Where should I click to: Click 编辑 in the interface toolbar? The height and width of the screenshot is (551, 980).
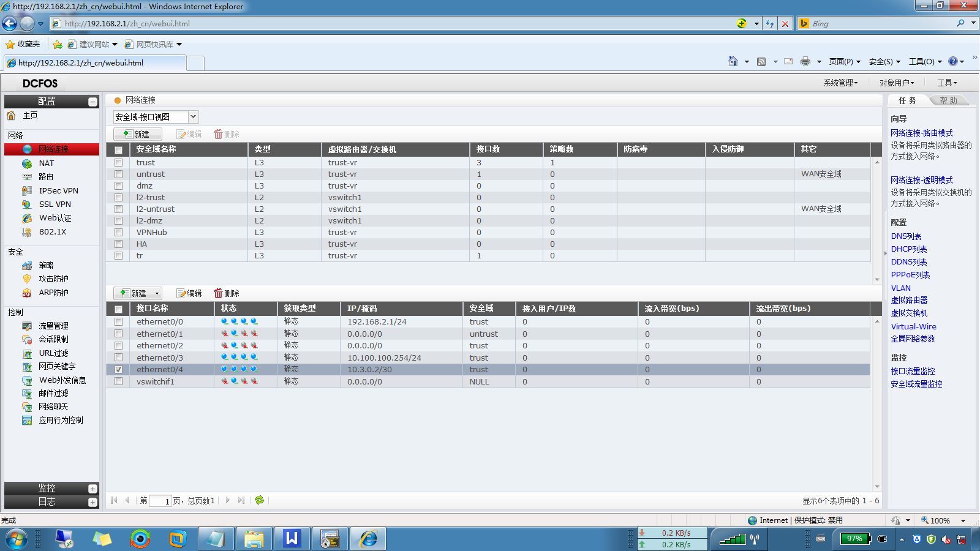pyautogui.click(x=189, y=293)
